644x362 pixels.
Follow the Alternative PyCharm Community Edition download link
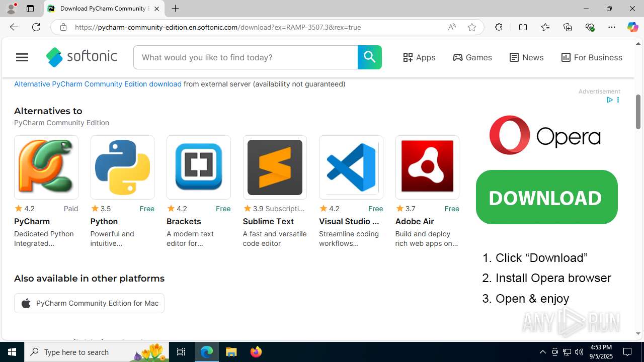point(98,84)
